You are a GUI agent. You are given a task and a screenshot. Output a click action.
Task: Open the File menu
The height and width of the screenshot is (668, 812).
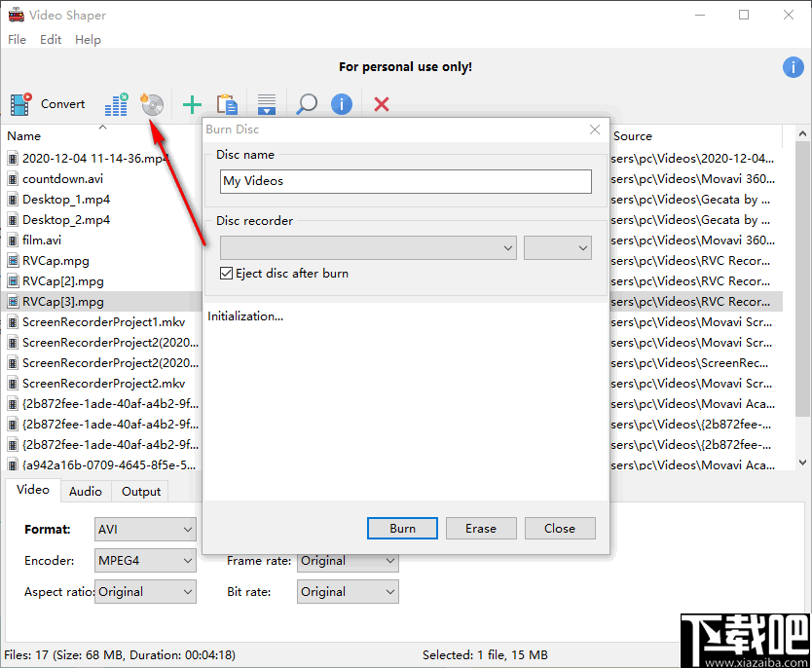[18, 40]
